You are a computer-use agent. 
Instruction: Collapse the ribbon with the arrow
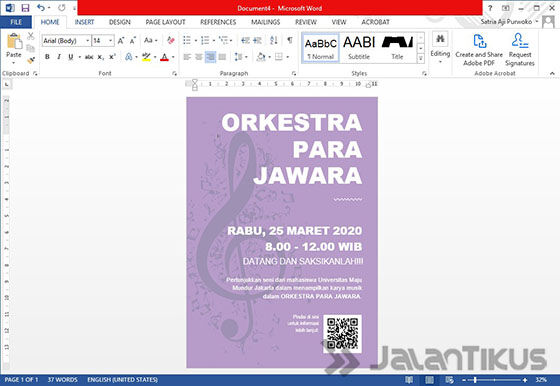[x=552, y=73]
